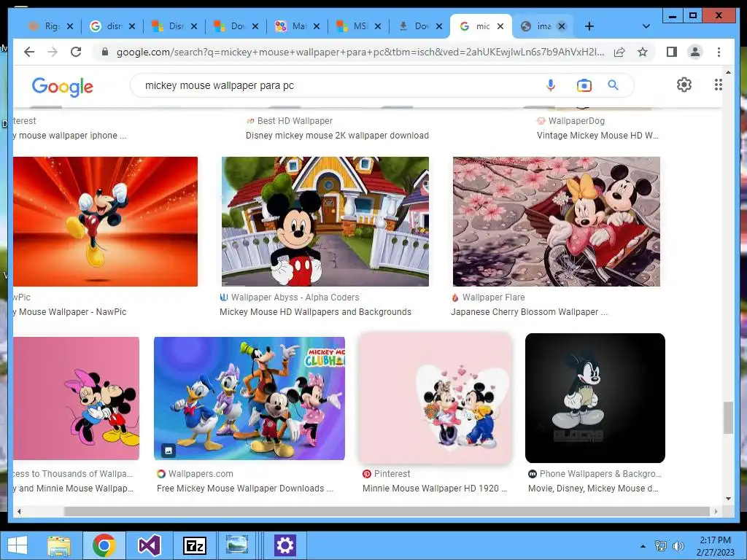Close the 'ima' tab

pos(562,26)
